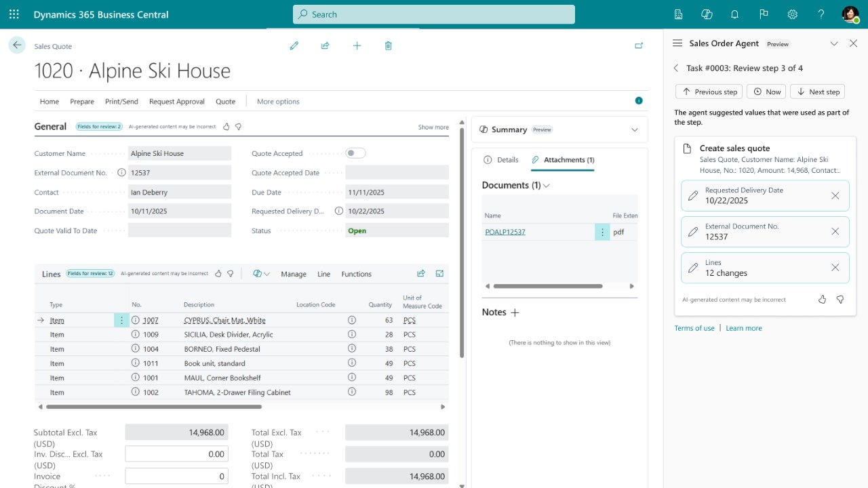Toggle the Quote Accepted switch

click(355, 153)
